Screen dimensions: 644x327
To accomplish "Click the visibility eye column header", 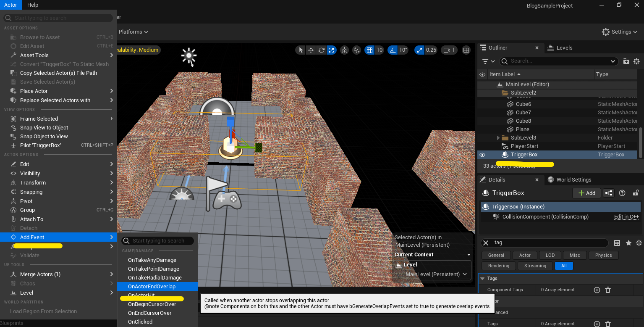I will tap(482, 74).
